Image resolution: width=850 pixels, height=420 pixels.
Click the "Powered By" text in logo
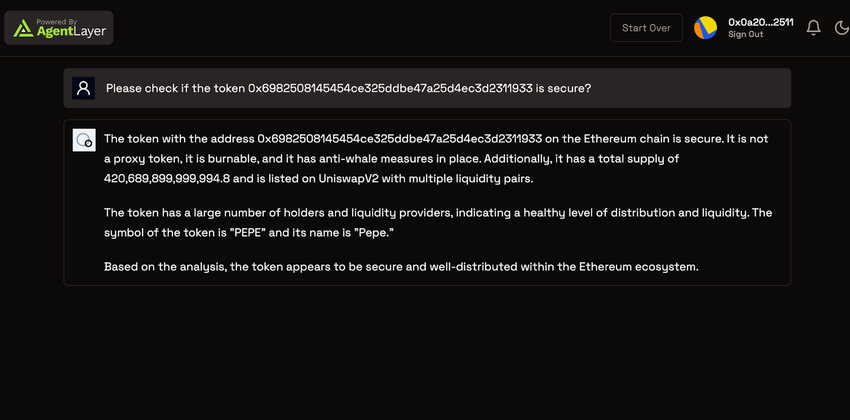pos(57,20)
